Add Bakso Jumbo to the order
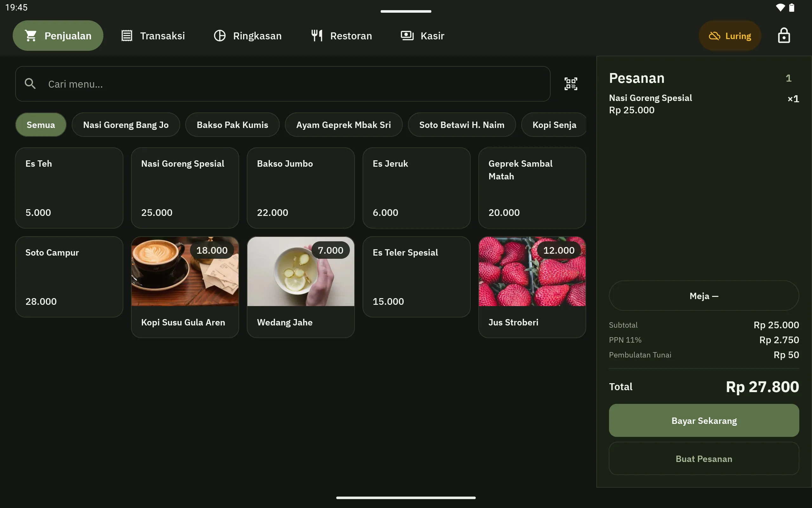The width and height of the screenshot is (812, 508). pyautogui.click(x=301, y=188)
